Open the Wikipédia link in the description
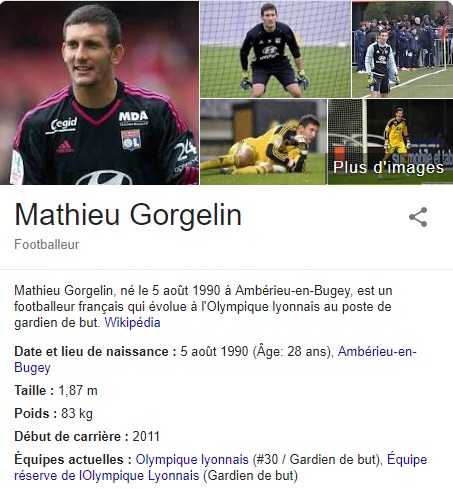The image size is (453, 489). pos(132,323)
